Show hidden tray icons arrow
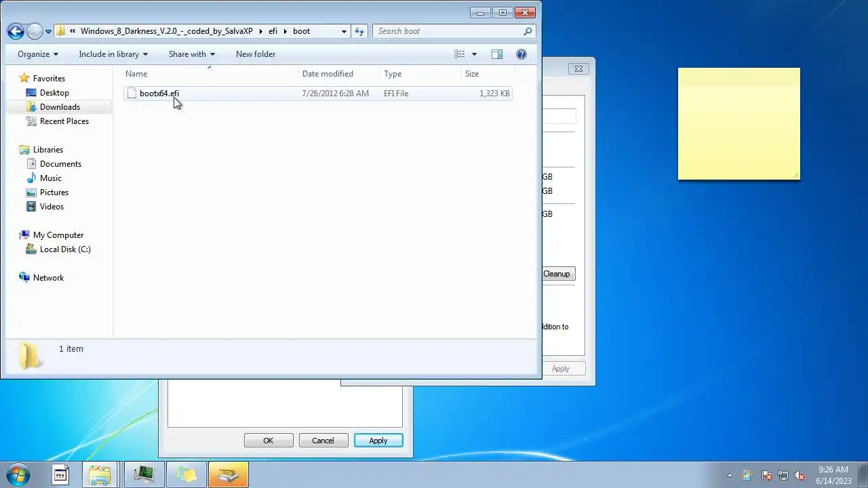 pyautogui.click(x=730, y=475)
